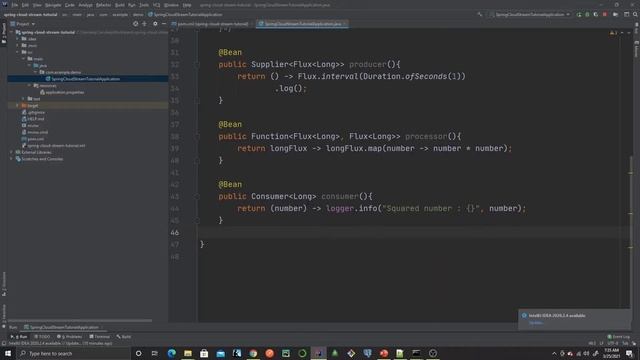Open the File menu

point(15,5)
